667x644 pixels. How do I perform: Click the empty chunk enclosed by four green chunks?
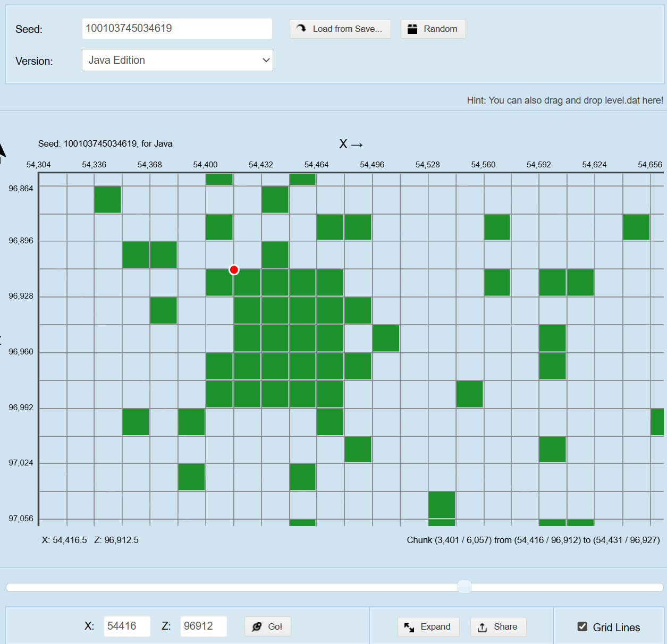pos(358,338)
